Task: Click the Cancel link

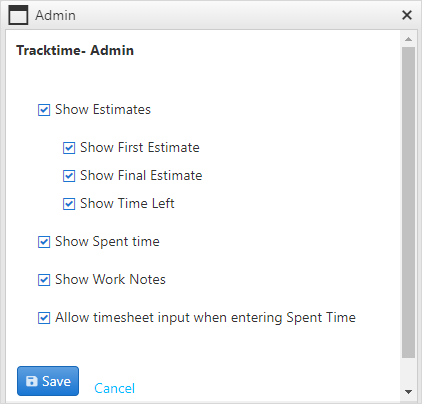Action: tap(114, 388)
